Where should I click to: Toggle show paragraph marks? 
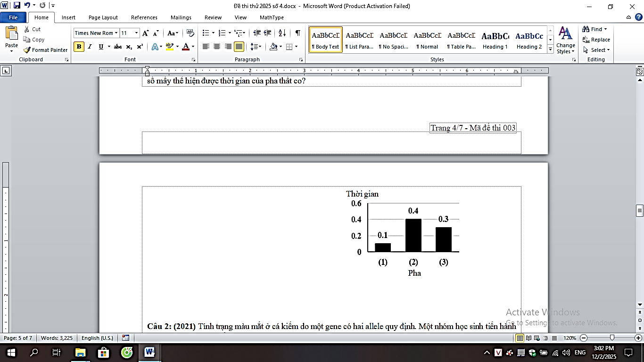(x=297, y=33)
